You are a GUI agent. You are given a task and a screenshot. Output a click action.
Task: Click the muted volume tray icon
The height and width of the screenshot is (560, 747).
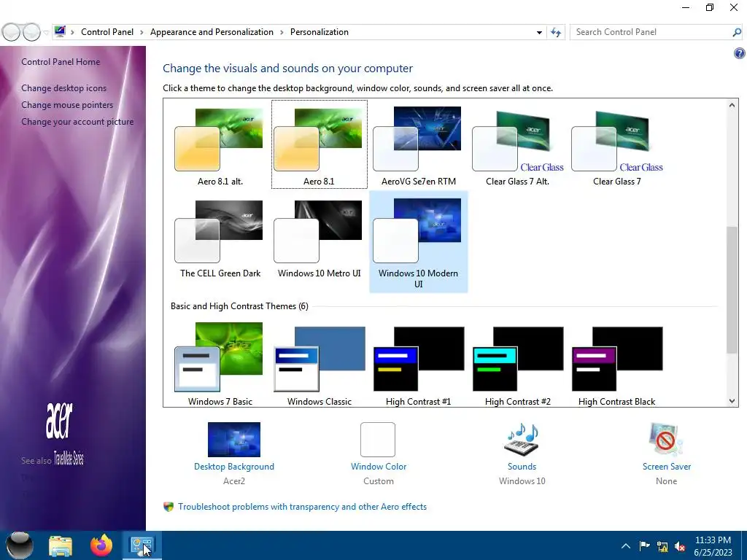point(680,547)
